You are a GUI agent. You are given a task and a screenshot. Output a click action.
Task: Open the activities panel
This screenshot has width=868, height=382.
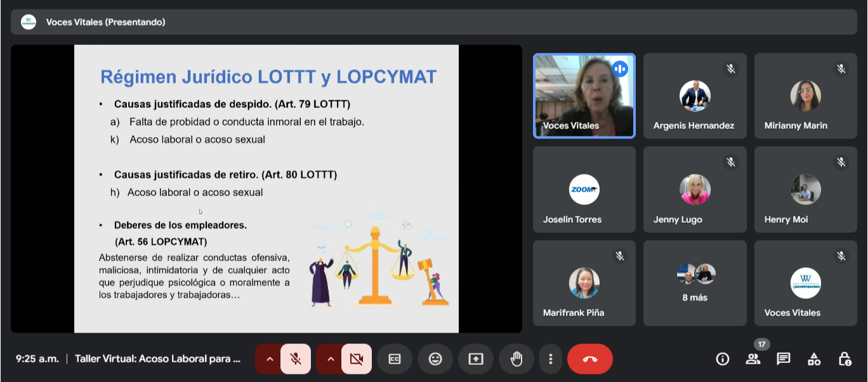pos(814,359)
